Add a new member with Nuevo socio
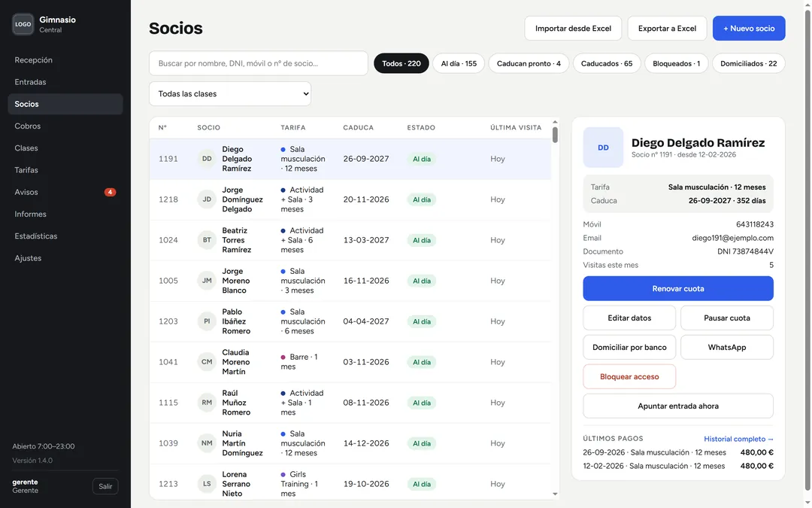Screen dimensions: 812x508 tap(749, 28)
